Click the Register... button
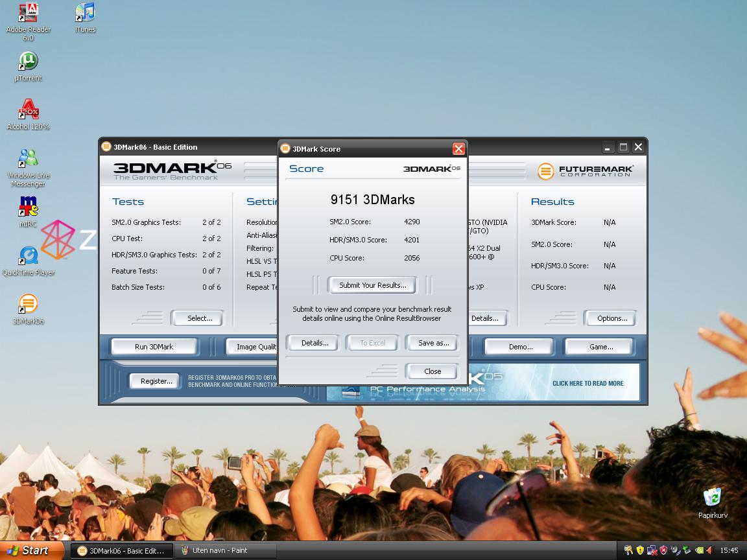 (x=156, y=381)
